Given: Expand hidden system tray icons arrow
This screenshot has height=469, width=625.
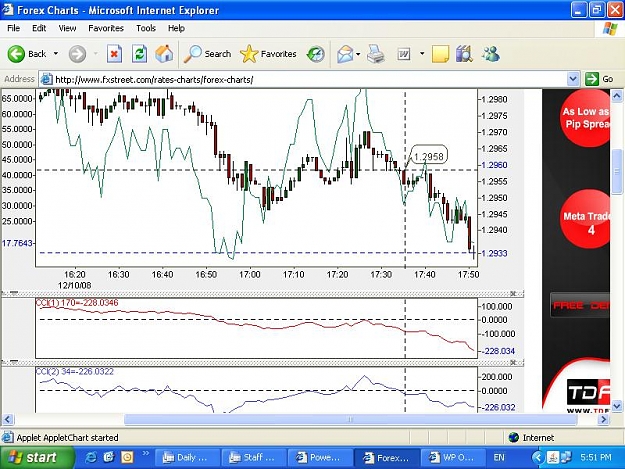Looking at the screenshot, I should 537,457.
